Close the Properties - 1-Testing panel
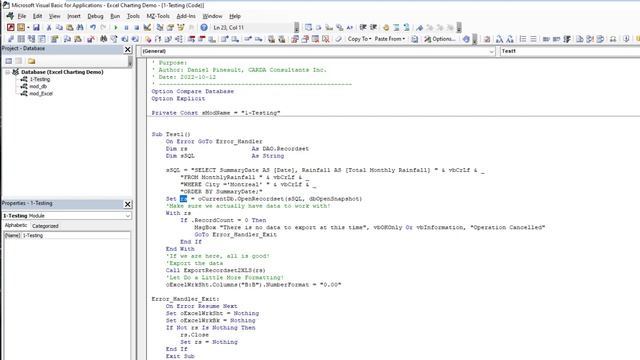Screen dimensions: 640x360 tap(127, 204)
